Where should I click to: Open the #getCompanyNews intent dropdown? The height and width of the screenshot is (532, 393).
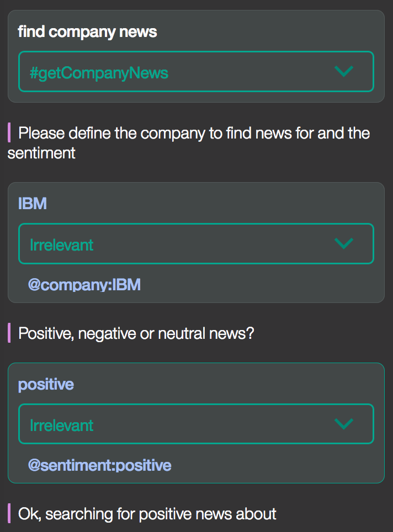196,72
